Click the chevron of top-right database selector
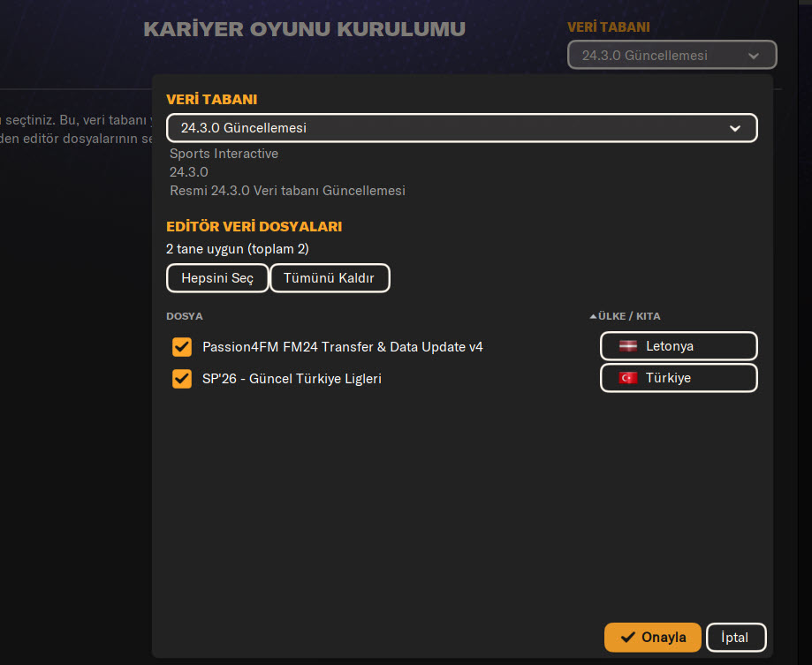This screenshot has height=665, width=812. click(x=753, y=56)
